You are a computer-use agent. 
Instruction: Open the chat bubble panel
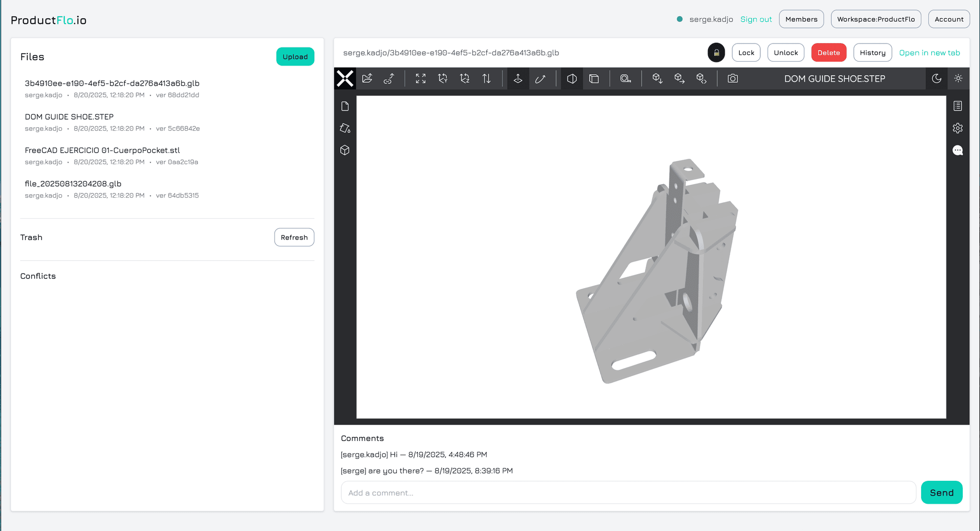click(958, 150)
